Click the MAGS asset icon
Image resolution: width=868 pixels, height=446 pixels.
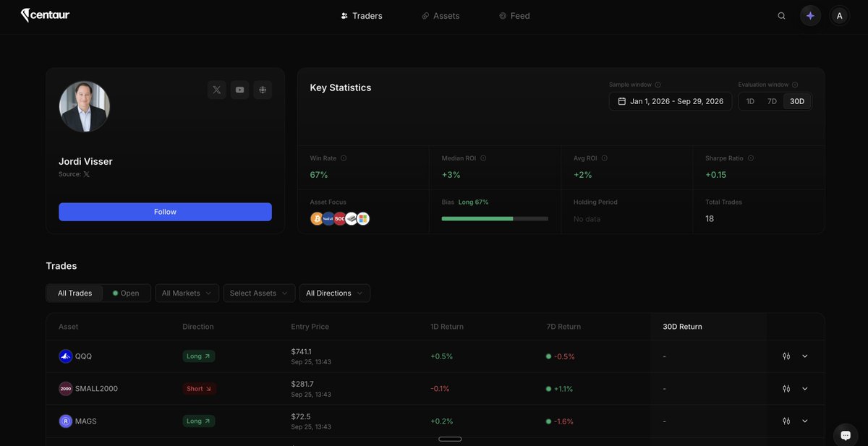(66, 421)
